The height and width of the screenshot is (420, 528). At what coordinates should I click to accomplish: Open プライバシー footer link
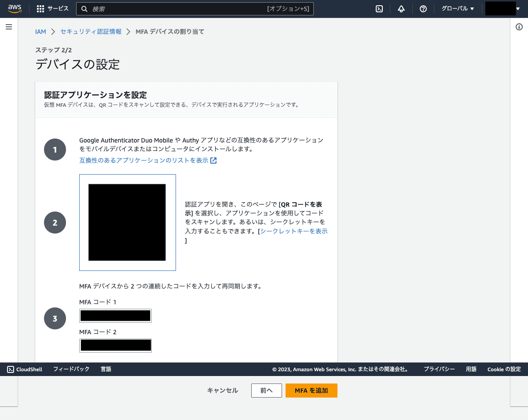click(439, 369)
